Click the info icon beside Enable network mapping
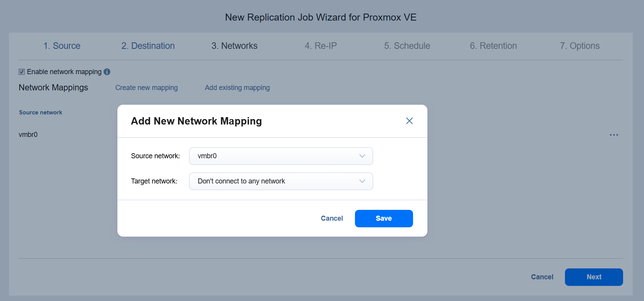Screen dimensions: 644x301 click(x=107, y=72)
